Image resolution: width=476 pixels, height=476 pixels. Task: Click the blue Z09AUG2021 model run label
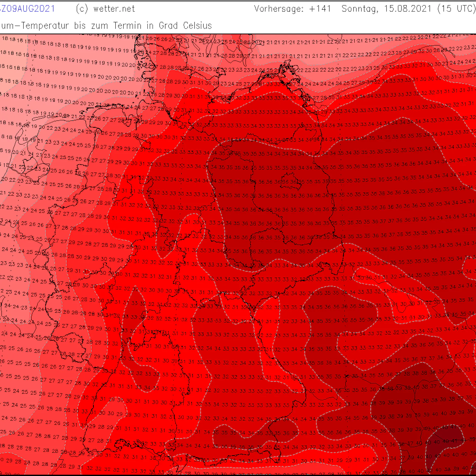coord(28,9)
